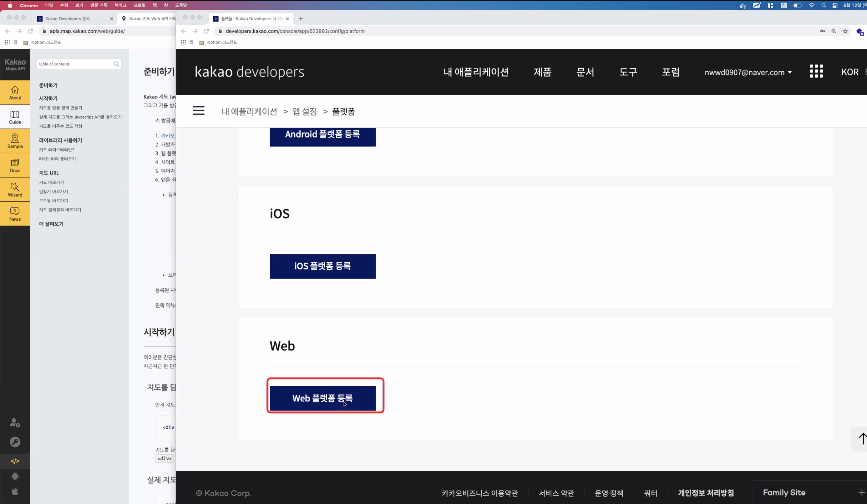Open the Guide section in Maps sidebar

click(15, 117)
